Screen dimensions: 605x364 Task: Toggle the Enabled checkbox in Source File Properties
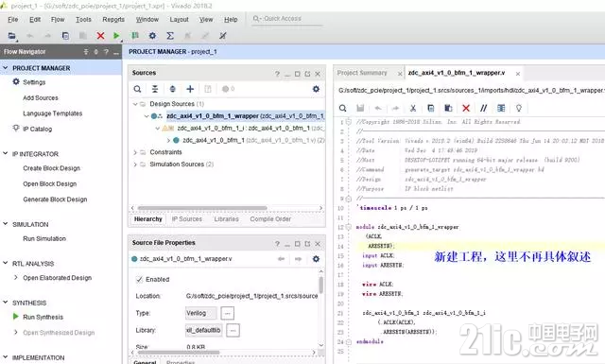pos(139,279)
